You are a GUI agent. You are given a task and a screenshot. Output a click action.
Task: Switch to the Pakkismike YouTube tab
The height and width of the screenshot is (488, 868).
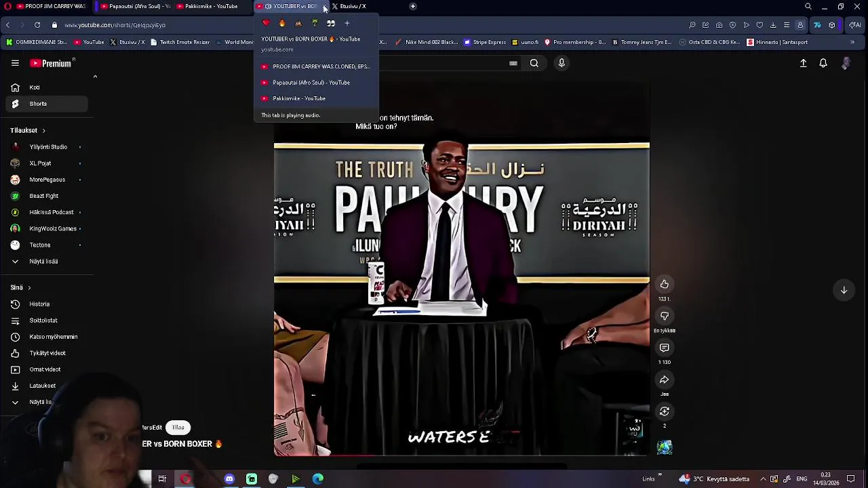click(x=212, y=6)
